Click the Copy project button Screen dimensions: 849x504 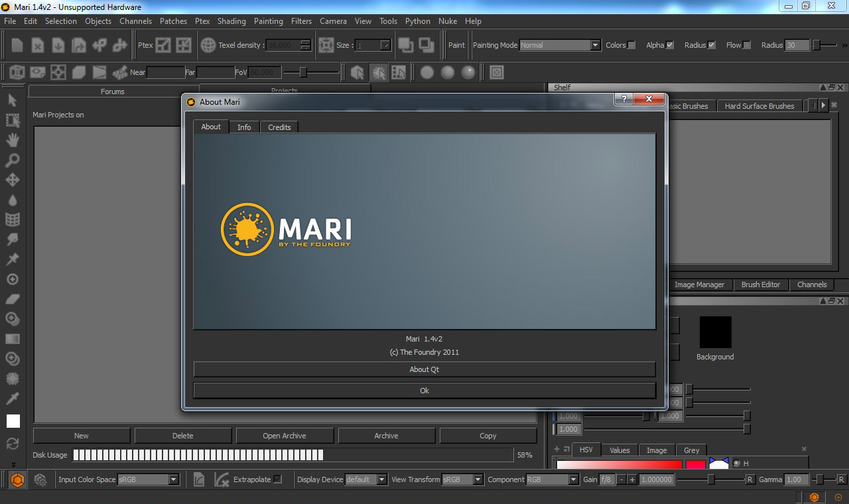488,436
